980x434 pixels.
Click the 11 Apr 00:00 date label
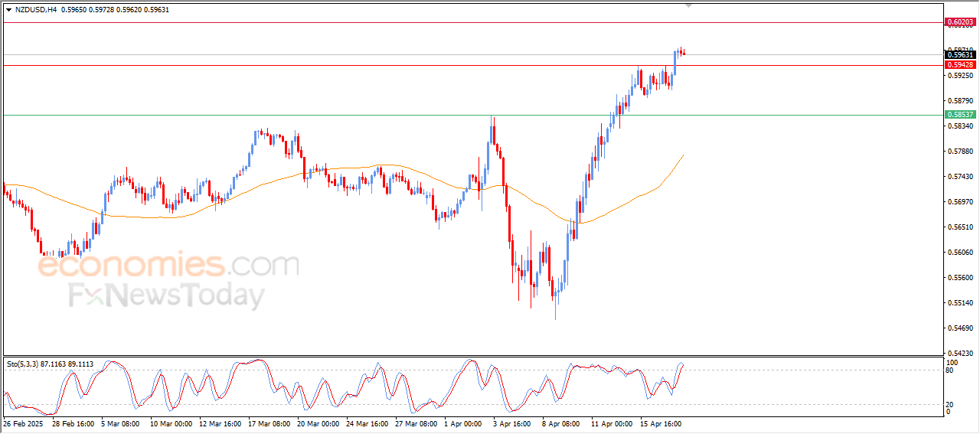click(612, 423)
